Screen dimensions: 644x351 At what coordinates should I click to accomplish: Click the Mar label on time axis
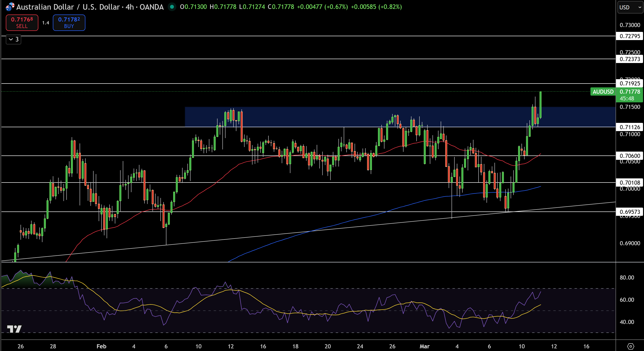point(425,346)
